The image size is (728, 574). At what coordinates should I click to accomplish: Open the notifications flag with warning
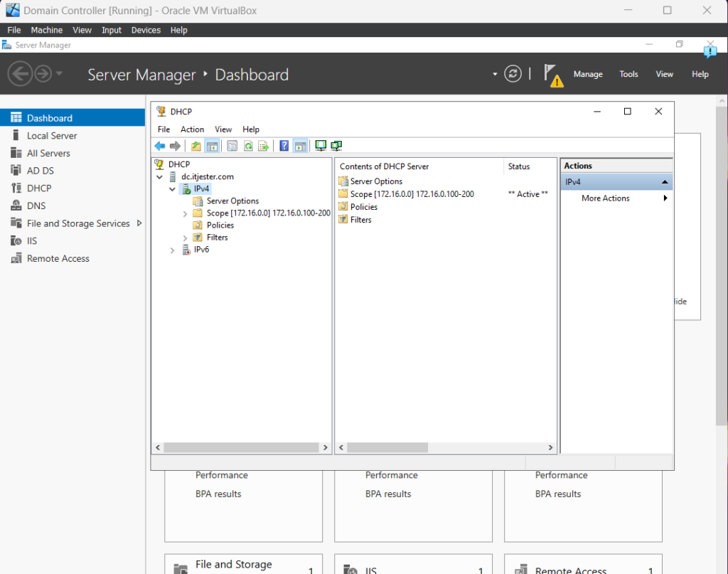tap(552, 75)
